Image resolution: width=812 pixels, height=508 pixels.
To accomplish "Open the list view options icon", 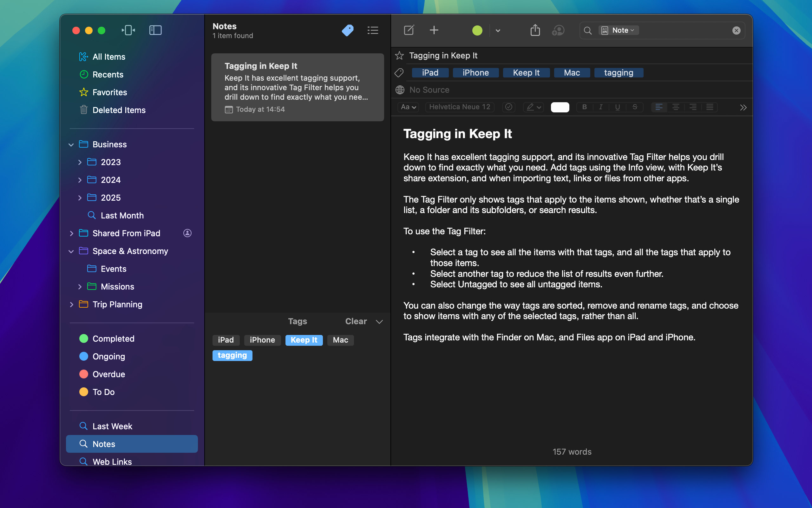I will [x=373, y=30].
